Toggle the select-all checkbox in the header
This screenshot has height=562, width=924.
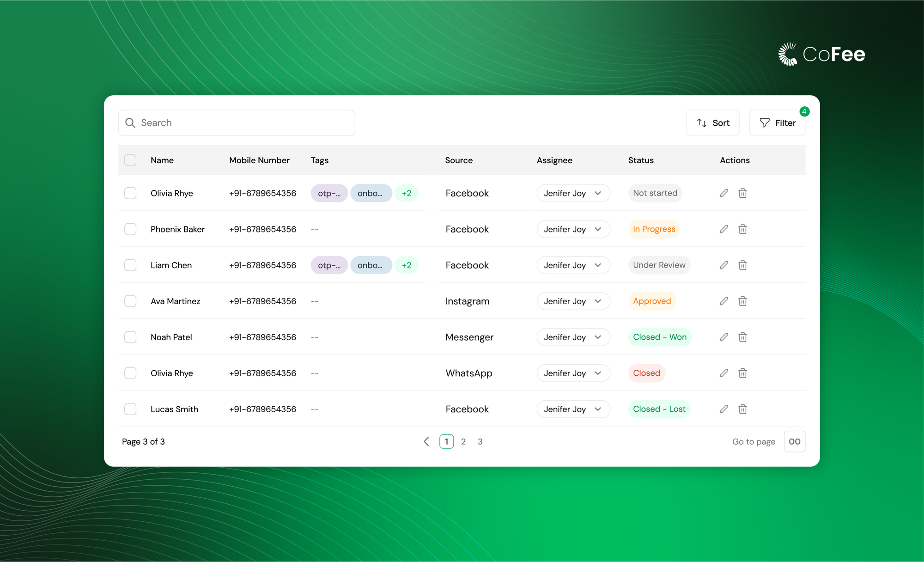[x=130, y=160]
